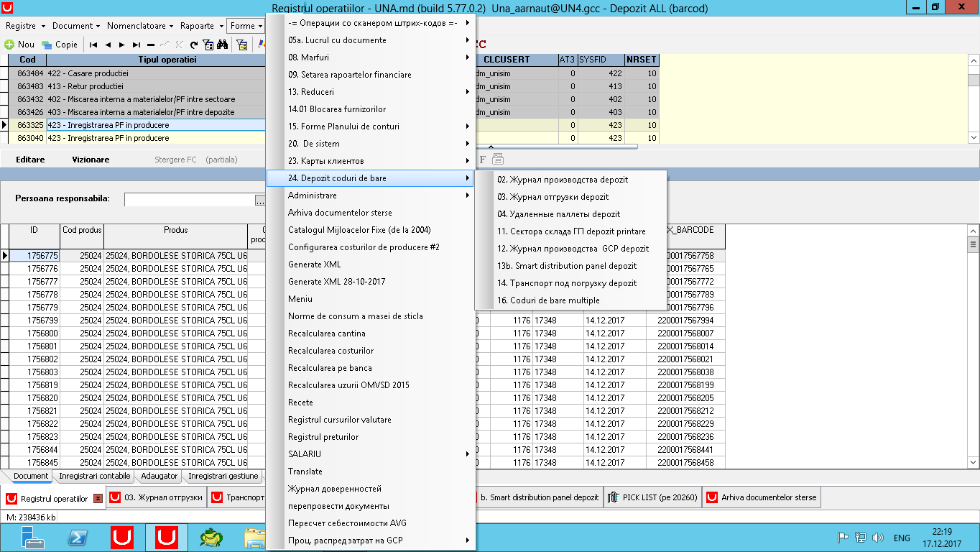Click the down arrow of the products grid scrollbar
The height and width of the screenshot is (552, 980).
tap(974, 462)
